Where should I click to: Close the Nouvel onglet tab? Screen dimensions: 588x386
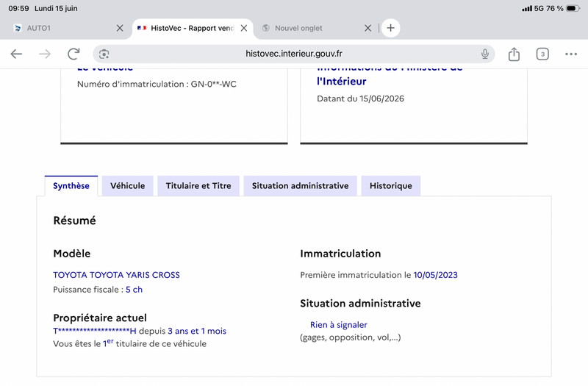click(368, 28)
